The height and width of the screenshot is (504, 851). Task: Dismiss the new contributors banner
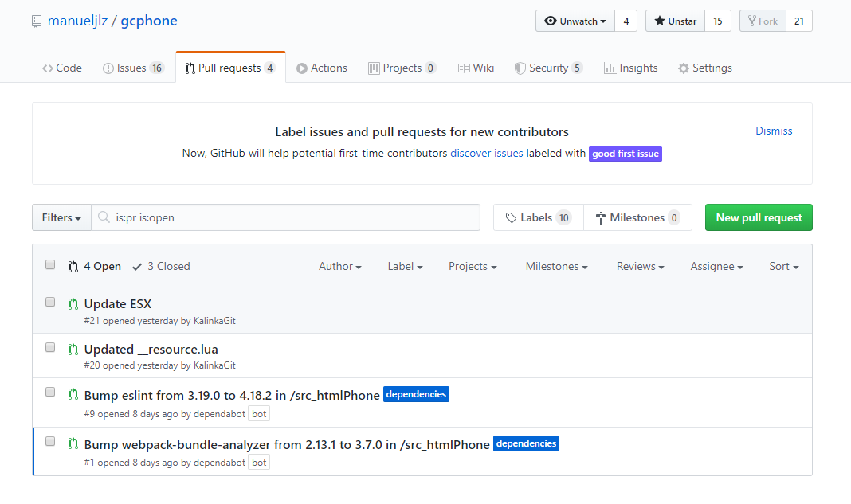[x=774, y=131]
